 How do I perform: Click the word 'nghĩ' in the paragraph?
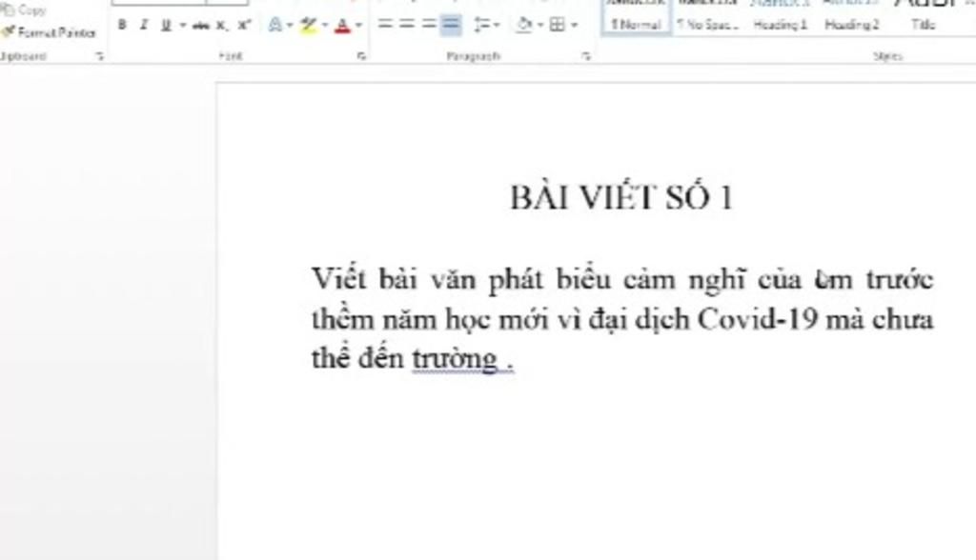coord(717,279)
